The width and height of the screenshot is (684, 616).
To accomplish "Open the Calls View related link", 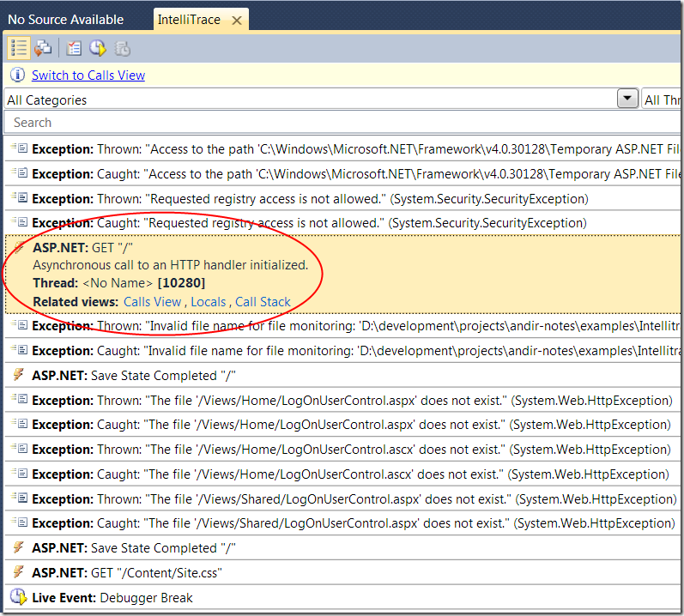I will 152,302.
